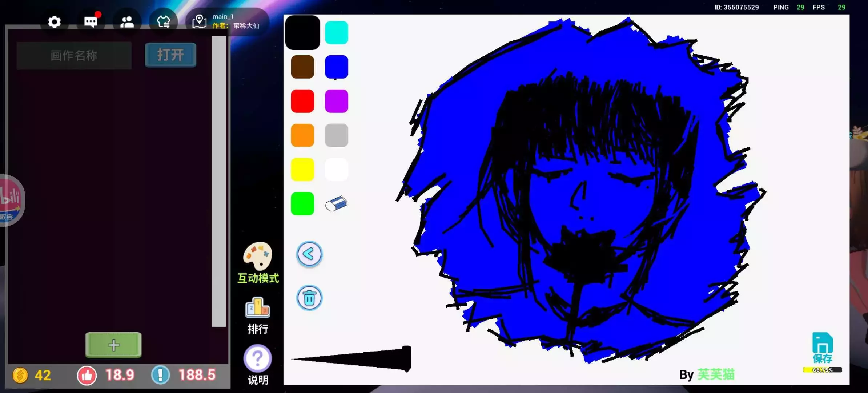Select the cyan color swatch
The width and height of the screenshot is (868, 393).
click(336, 33)
